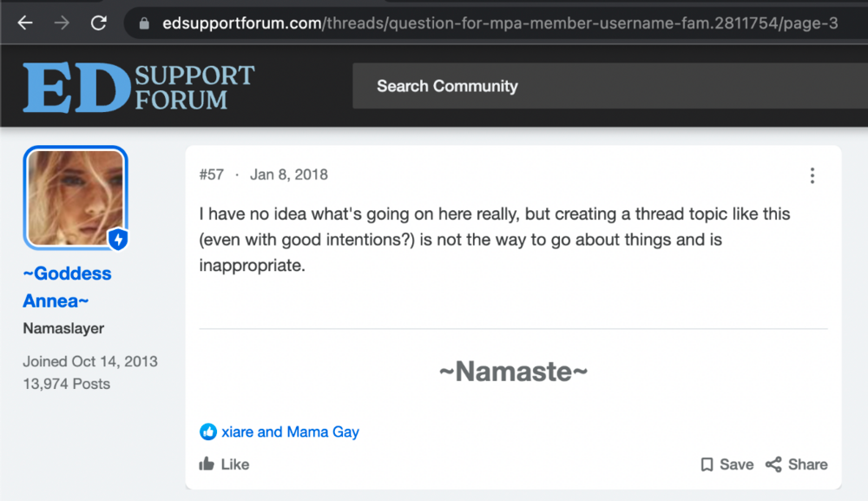Click the Save button label

(x=736, y=465)
